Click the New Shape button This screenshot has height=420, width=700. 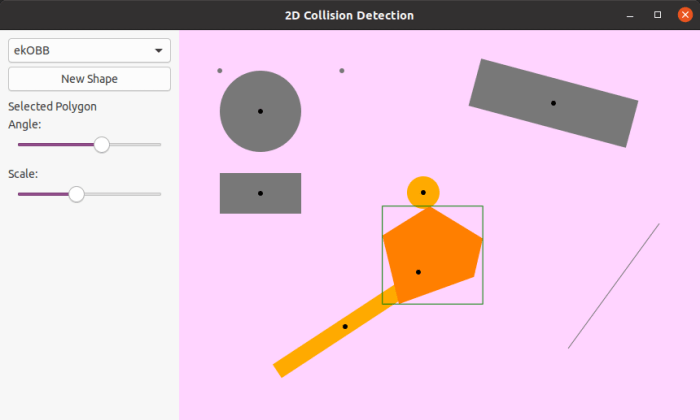tap(89, 79)
